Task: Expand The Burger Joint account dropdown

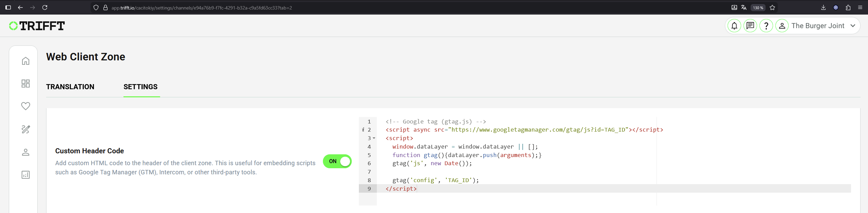Action: point(853,26)
